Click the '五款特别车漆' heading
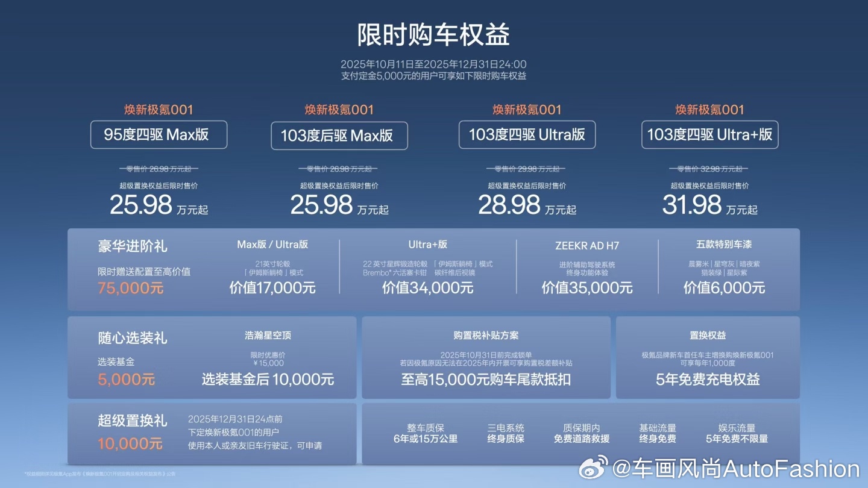The height and width of the screenshot is (488, 868). (x=723, y=244)
